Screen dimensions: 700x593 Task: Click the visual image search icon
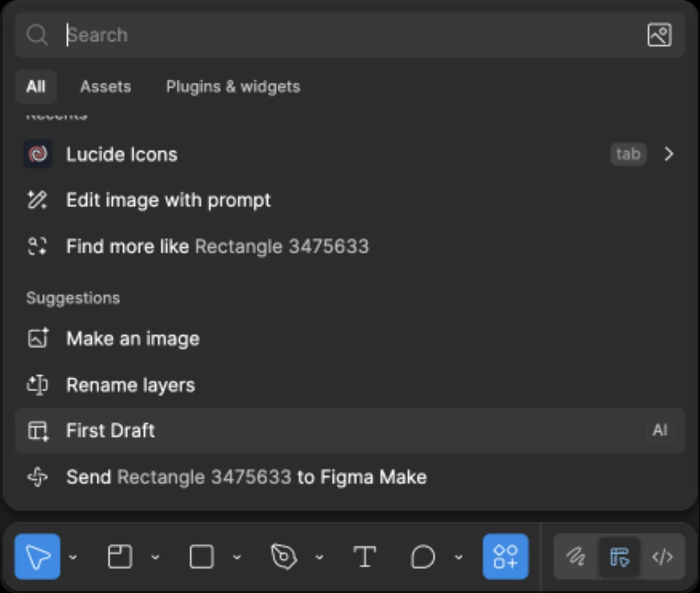coord(659,35)
